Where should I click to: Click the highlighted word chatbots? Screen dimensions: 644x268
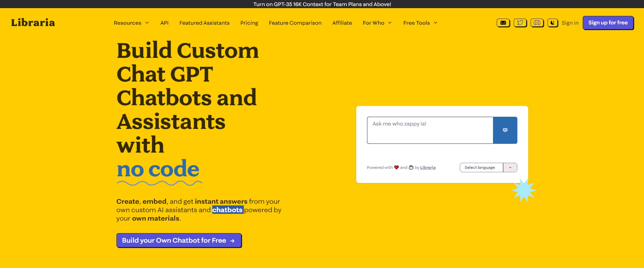228,210
